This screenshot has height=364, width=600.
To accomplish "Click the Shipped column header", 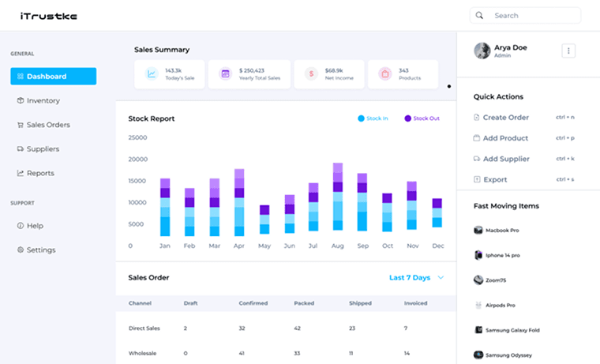I will pyautogui.click(x=360, y=302).
